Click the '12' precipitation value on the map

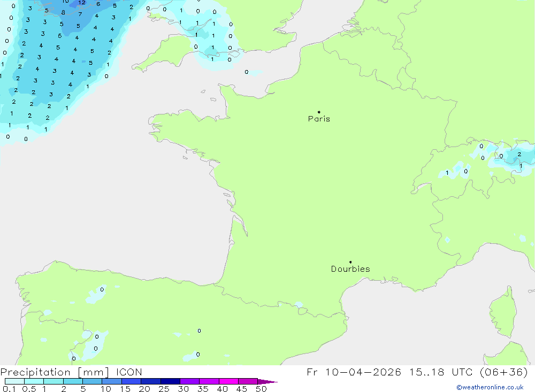[81, 2]
